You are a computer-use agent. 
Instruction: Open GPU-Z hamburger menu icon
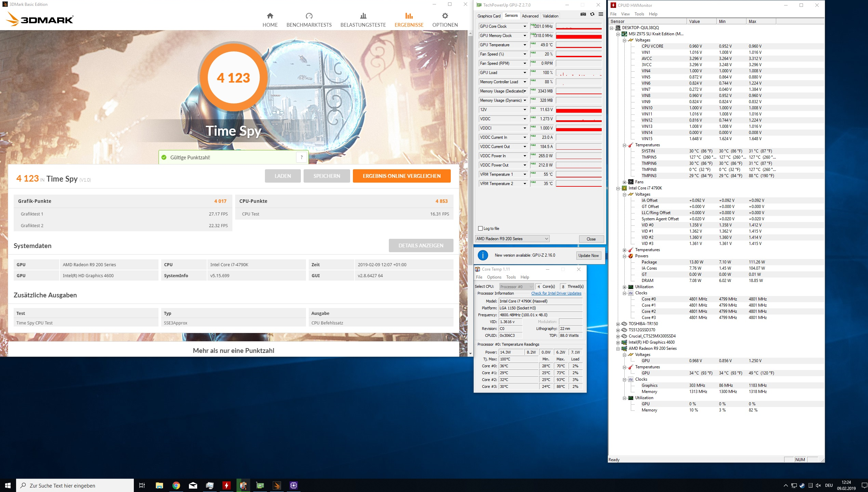(601, 14)
